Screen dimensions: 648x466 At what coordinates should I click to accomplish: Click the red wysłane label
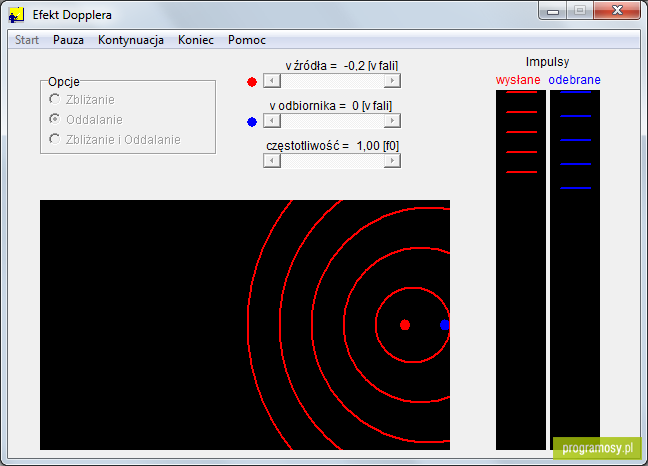coord(518,80)
